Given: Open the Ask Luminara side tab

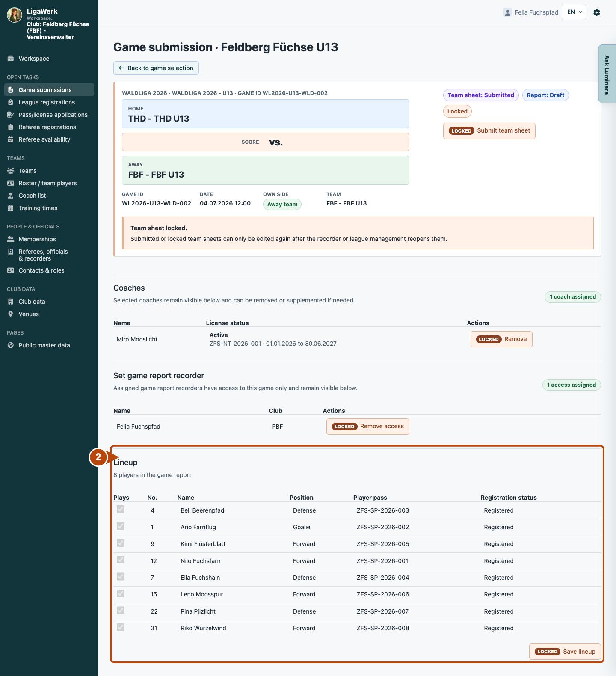Looking at the screenshot, I should (607, 74).
